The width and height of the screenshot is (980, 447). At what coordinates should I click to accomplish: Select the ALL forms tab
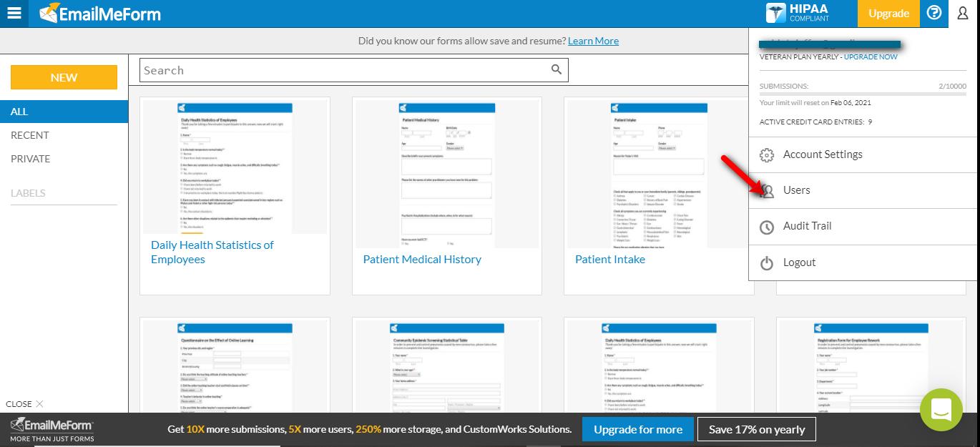point(64,112)
